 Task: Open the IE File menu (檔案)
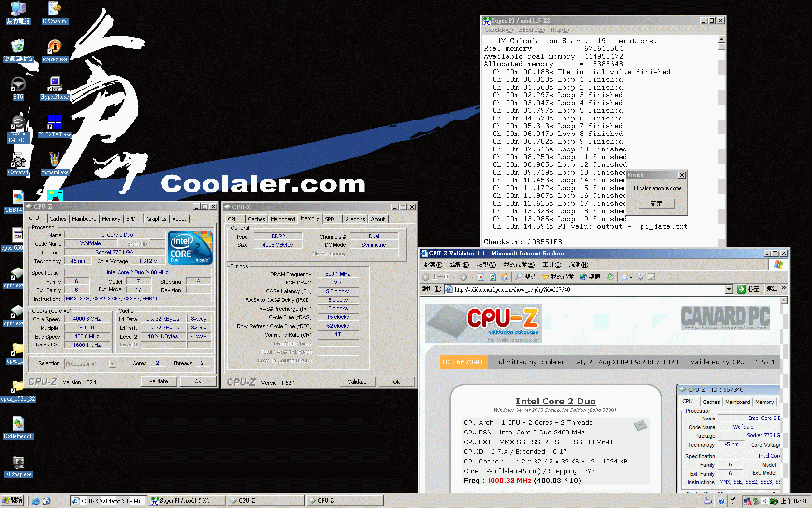[433, 265]
